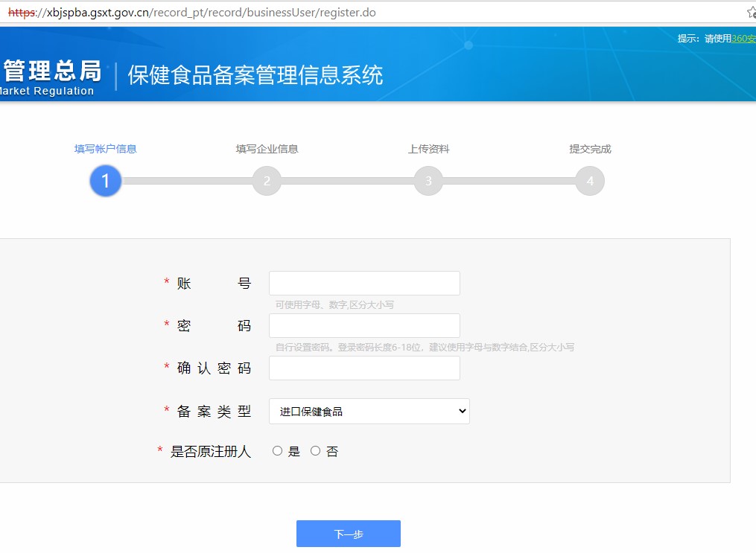This screenshot has height=553, width=756.
Task: Click the 填写帐户信息 step label
Action: 105,148
